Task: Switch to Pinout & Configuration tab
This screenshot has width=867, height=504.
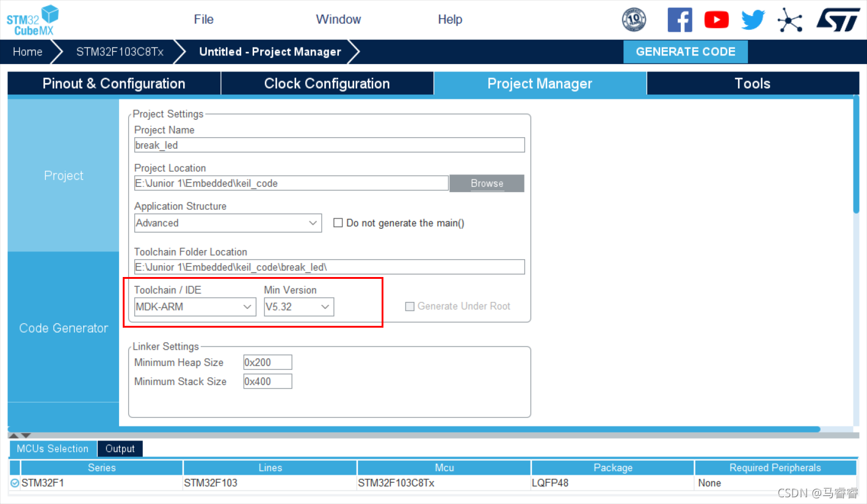Action: (x=114, y=84)
